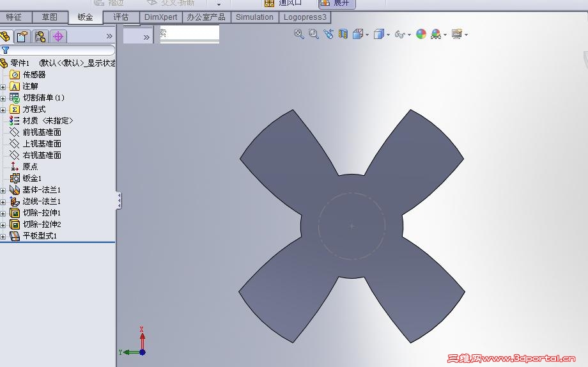This screenshot has height=367, width=588.
Task: Switch to the 特征 tab
Action: 14,17
